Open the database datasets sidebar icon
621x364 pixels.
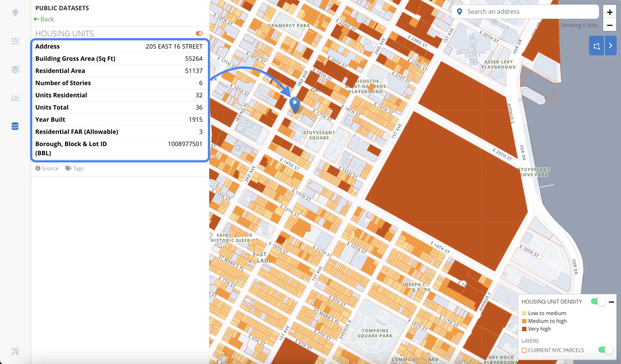point(15,126)
